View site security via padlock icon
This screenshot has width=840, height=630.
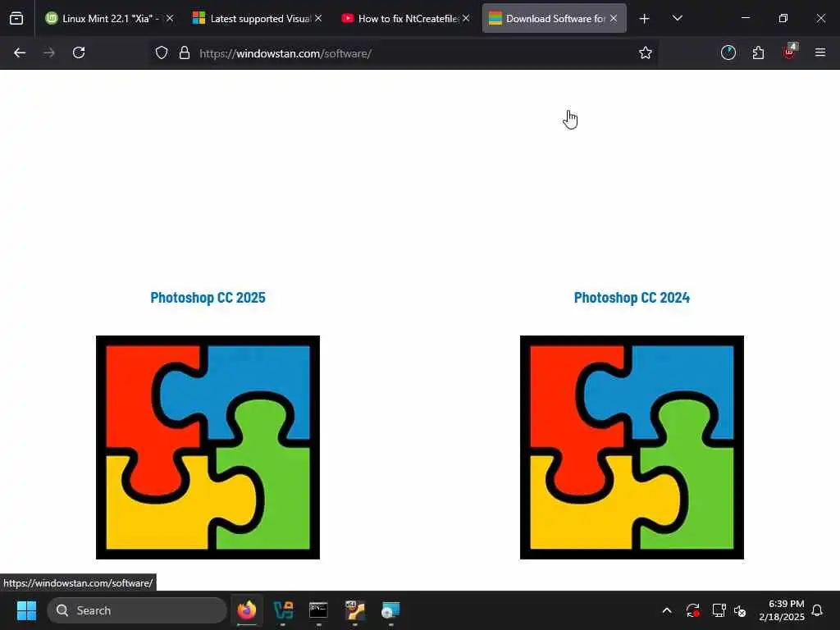[x=185, y=52]
